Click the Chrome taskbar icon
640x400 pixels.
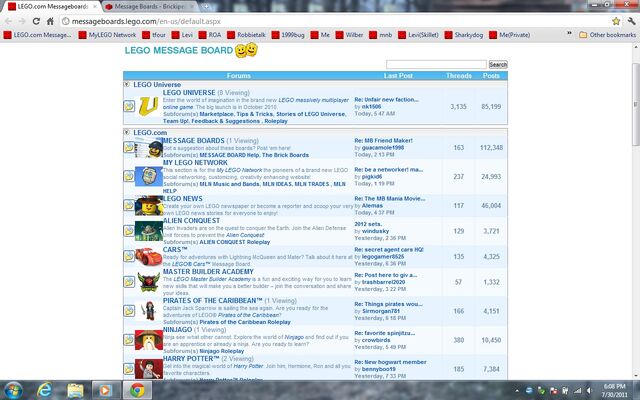(x=137, y=391)
